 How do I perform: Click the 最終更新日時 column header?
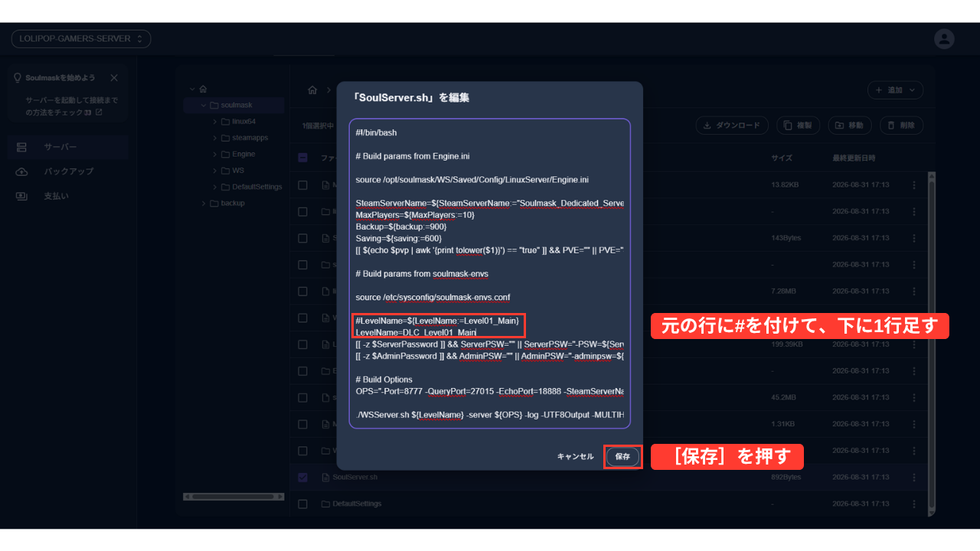point(854,158)
